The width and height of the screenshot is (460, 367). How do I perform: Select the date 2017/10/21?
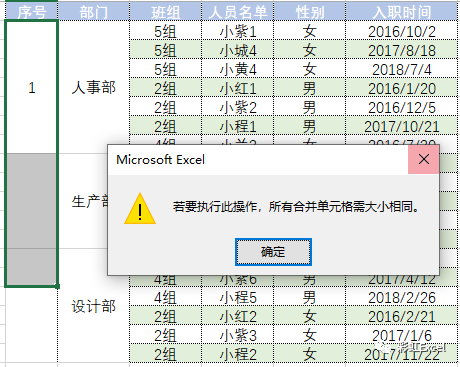coord(402,126)
